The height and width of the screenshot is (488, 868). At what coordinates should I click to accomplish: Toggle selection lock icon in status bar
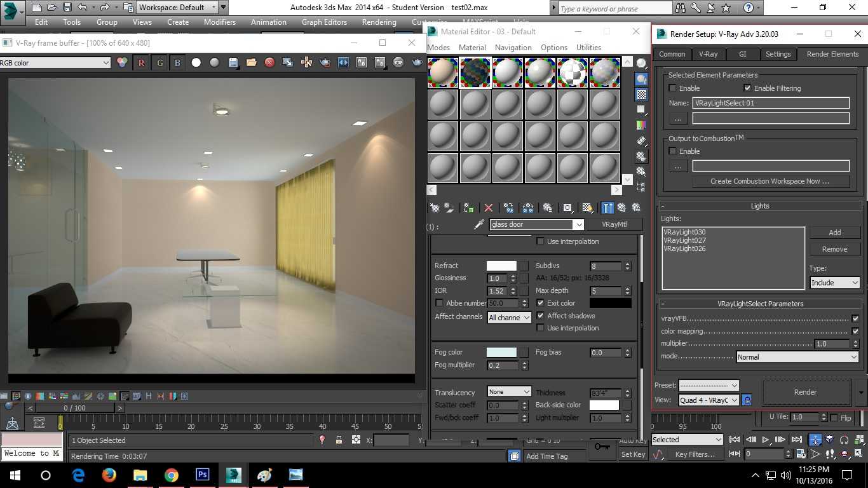click(x=339, y=440)
